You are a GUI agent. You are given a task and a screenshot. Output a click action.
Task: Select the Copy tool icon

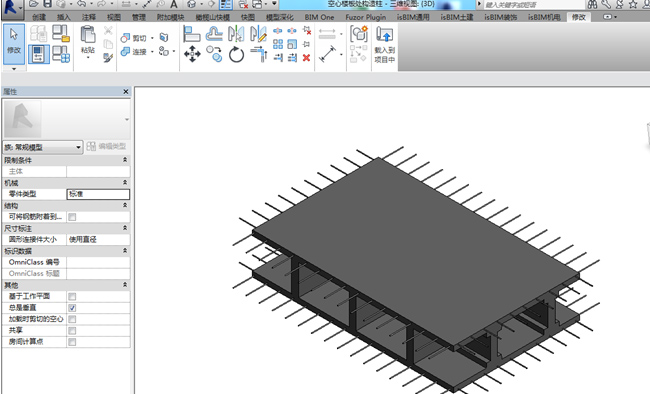click(x=214, y=54)
